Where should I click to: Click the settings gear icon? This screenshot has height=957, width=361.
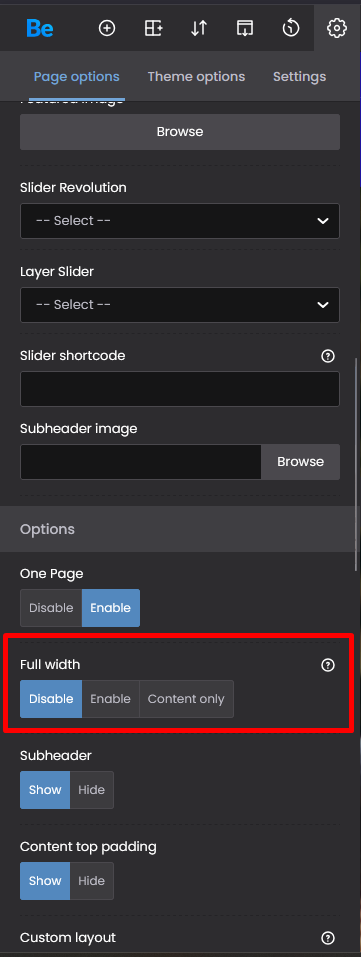click(337, 28)
